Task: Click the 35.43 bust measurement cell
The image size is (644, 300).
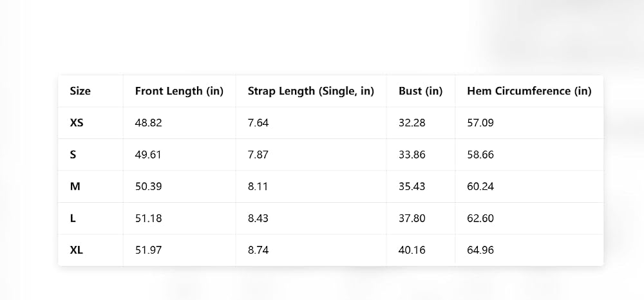Action: [412, 186]
